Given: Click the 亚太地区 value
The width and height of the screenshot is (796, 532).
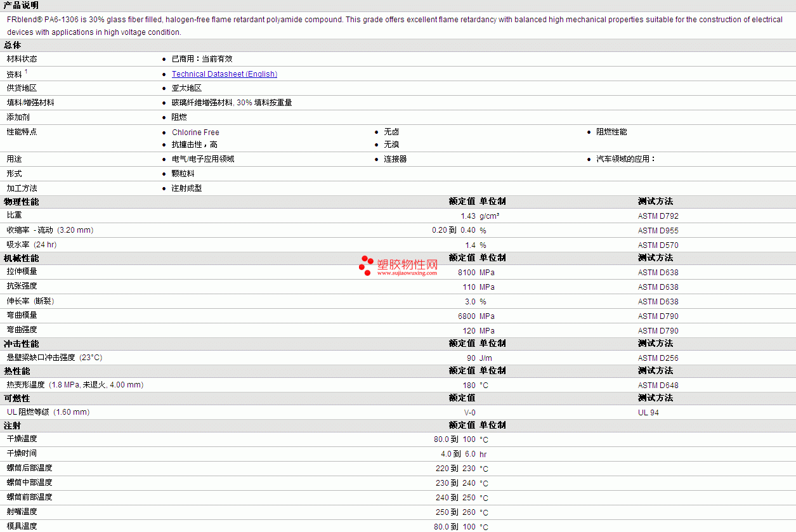Looking at the screenshot, I should click(187, 88).
